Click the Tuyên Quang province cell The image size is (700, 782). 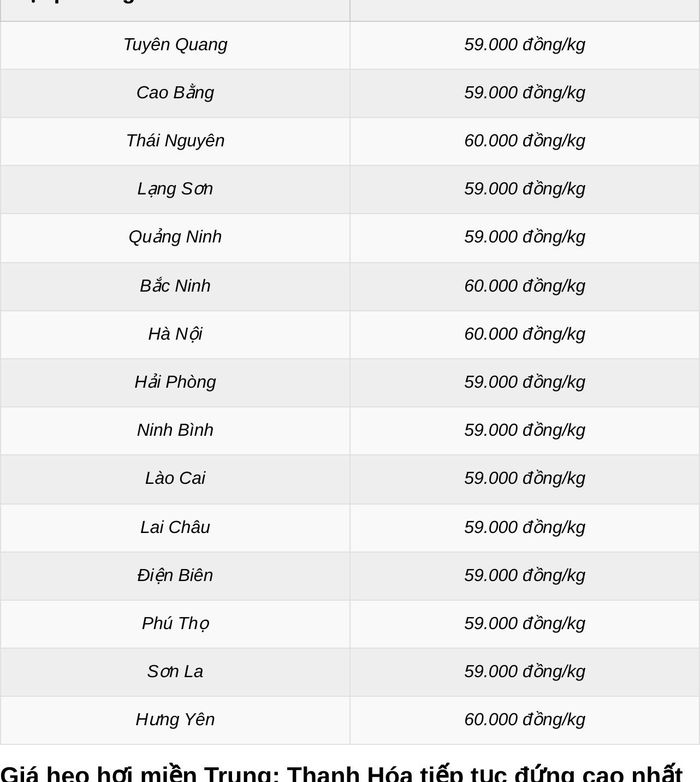[175, 45]
